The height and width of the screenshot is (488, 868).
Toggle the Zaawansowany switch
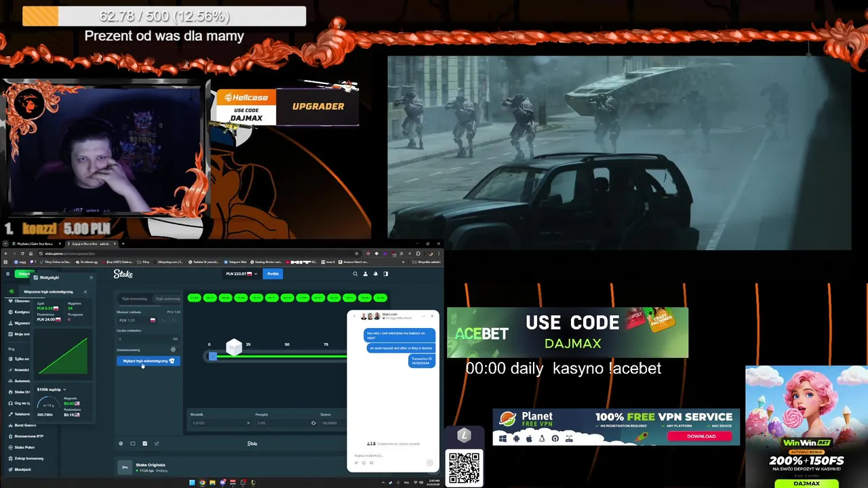coord(174,350)
